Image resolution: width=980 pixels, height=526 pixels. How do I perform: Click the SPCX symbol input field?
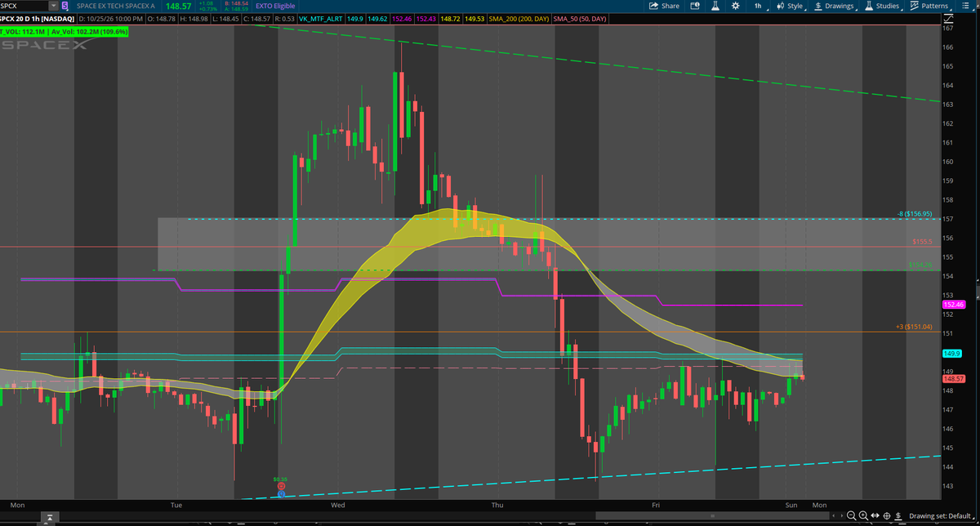pos(24,6)
